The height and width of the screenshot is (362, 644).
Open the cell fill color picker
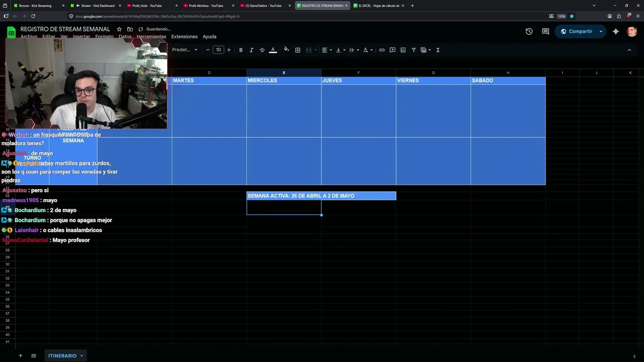pos(286,50)
